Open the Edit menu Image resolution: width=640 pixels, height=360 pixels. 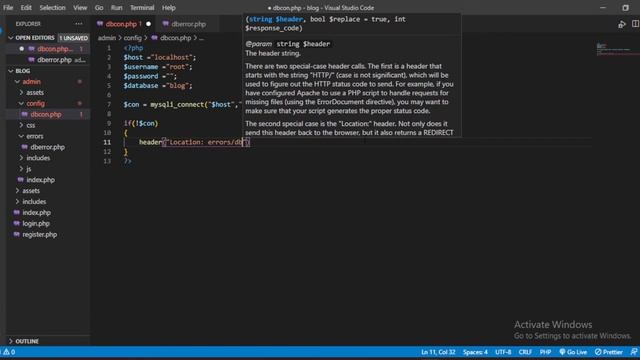[x=26, y=8]
